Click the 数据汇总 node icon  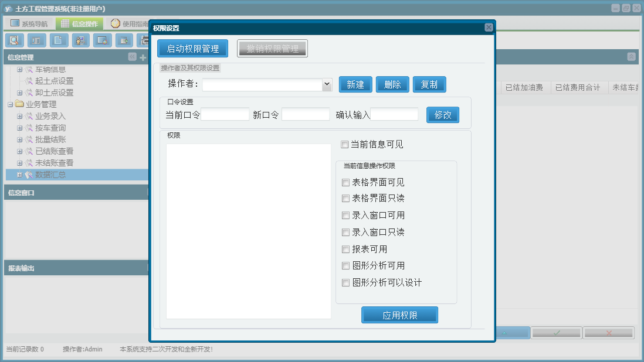coord(29,175)
